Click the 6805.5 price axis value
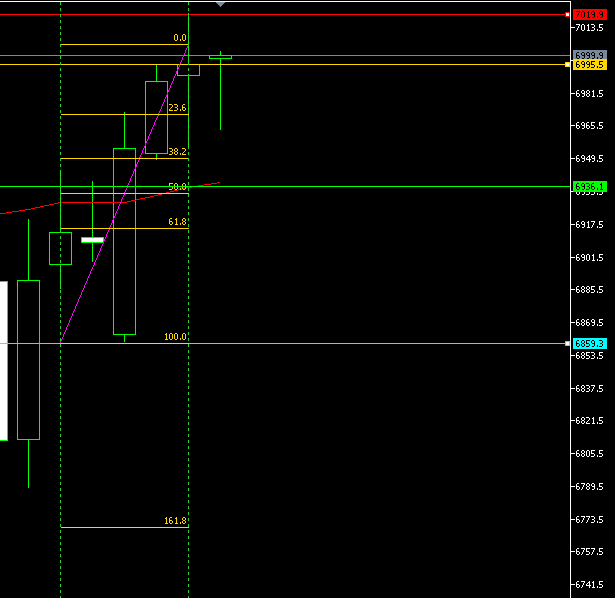 (x=589, y=454)
